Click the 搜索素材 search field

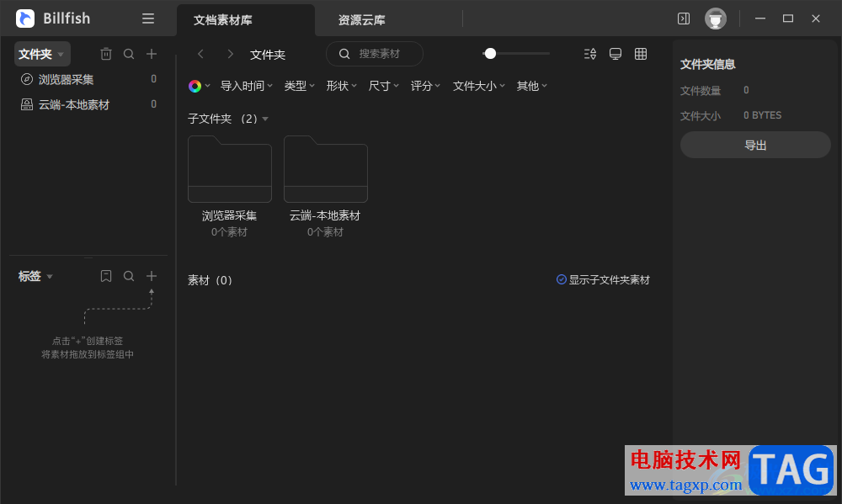coord(375,54)
